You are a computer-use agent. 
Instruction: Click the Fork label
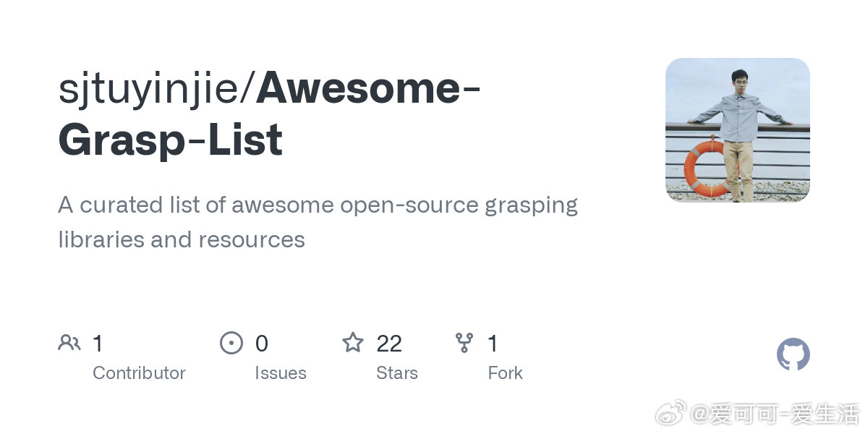coord(505,373)
